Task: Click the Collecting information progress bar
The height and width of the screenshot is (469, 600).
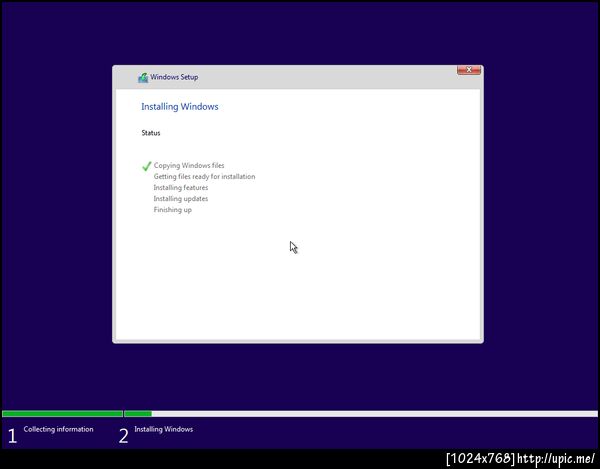Action: (x=62, y=414)
